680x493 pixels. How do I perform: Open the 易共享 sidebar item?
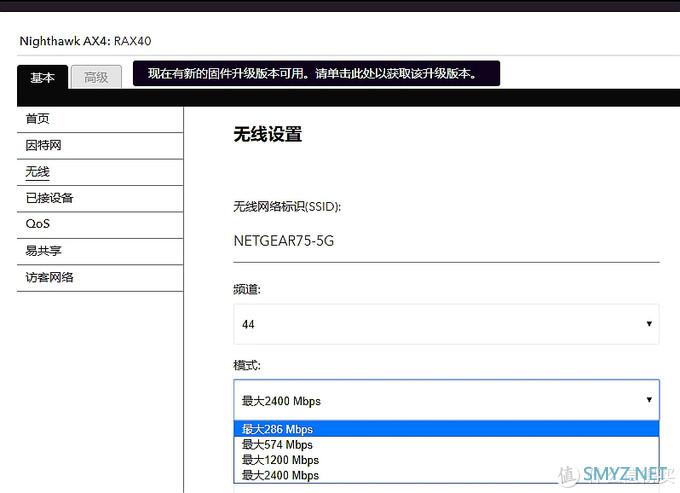click(100, 251)
